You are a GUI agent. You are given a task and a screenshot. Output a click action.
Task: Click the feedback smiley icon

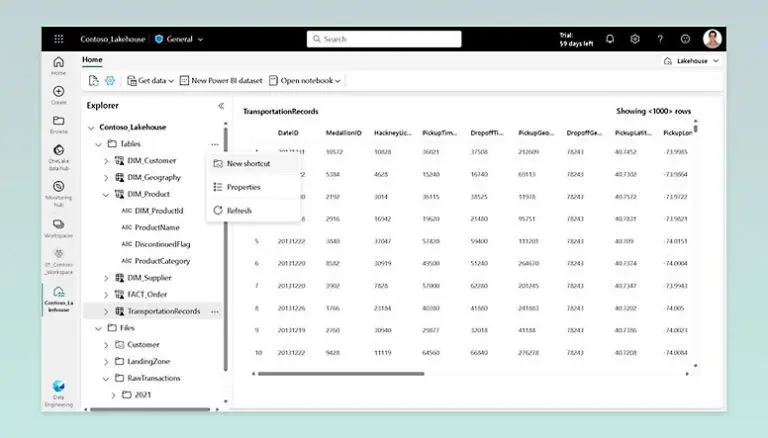685,39
